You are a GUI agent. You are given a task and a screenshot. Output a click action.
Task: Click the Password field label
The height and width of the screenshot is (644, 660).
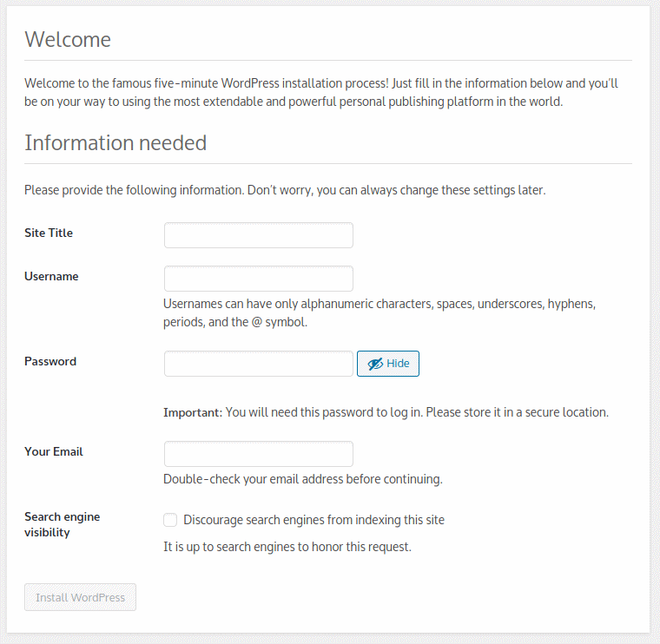(50, 361)
